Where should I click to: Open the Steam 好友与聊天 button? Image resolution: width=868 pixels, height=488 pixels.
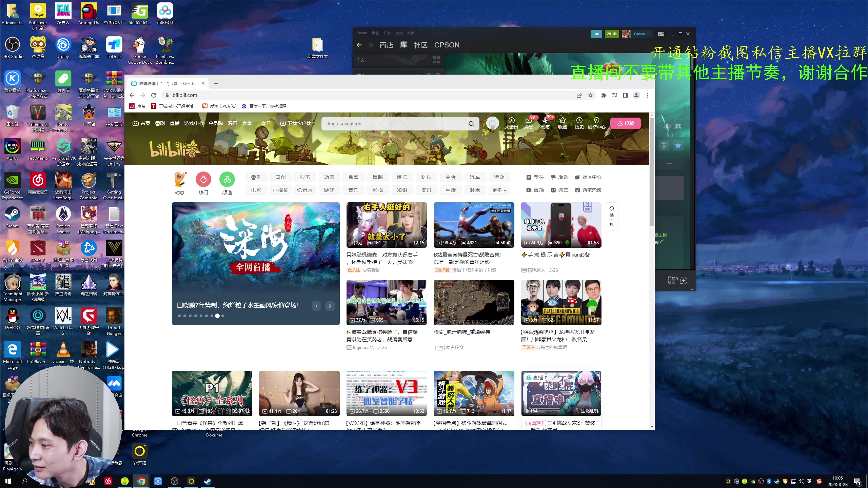pyautogui.click(x=677, y=280)
